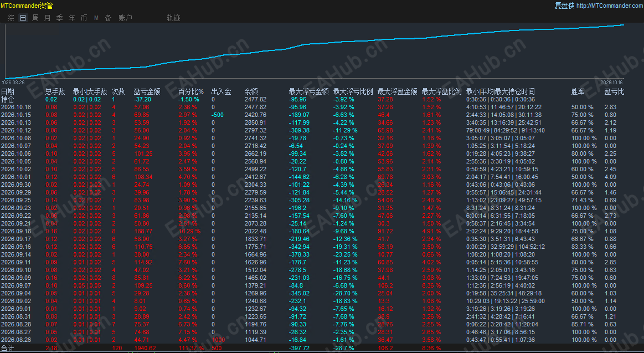Click the 次数 column header
The width and height of the screenshot is (644, 353).
click(x=119, y=91)
